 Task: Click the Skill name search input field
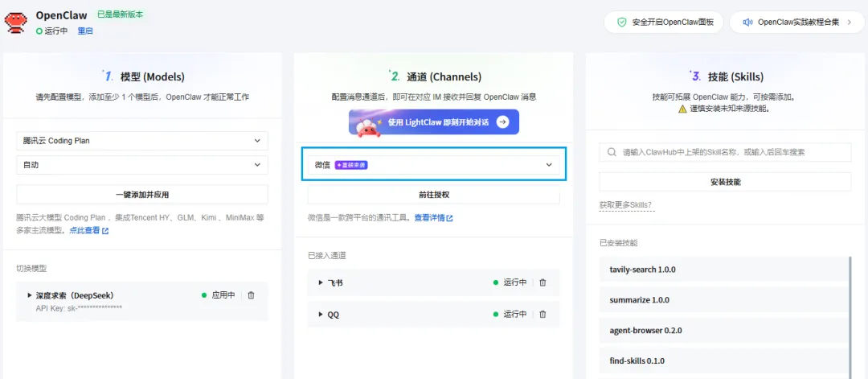click(725, 152)
